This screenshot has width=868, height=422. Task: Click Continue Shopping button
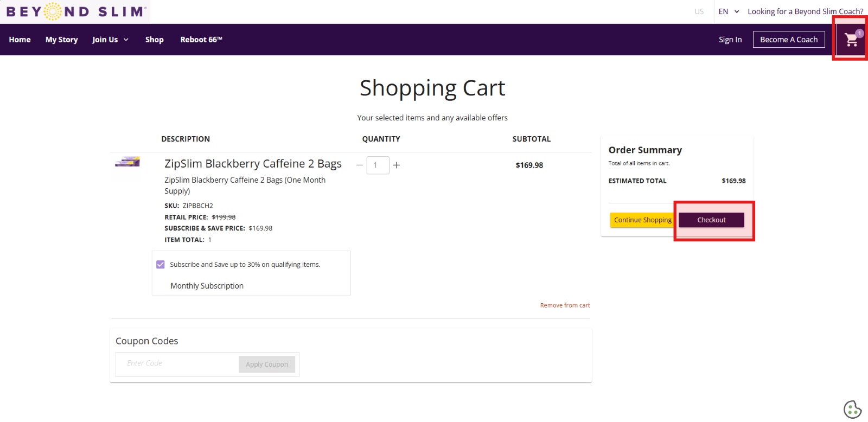tap(642, 220)
